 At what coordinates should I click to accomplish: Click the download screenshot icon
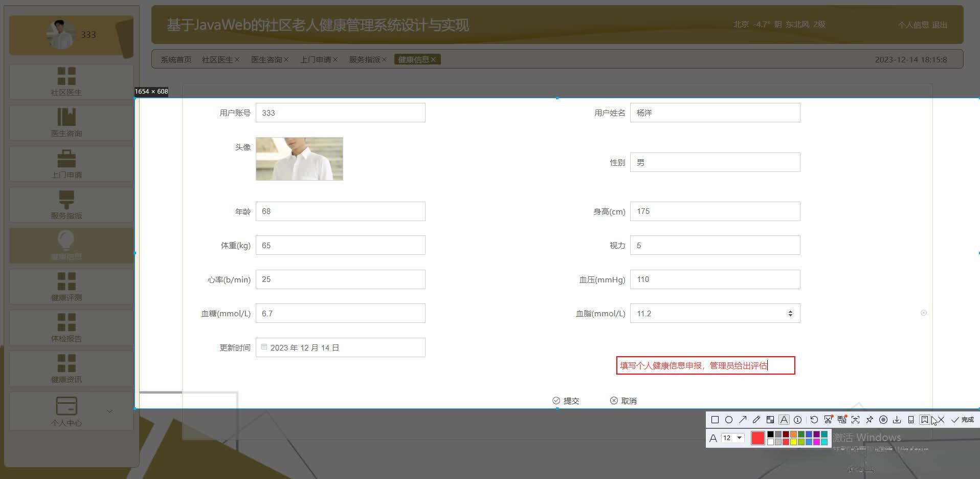point(896,420)
